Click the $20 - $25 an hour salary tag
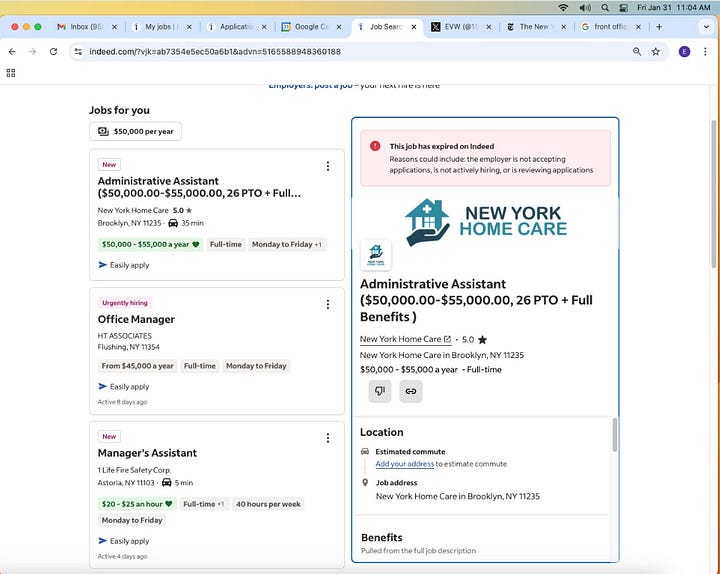720x574 pixels. [137, 504]
